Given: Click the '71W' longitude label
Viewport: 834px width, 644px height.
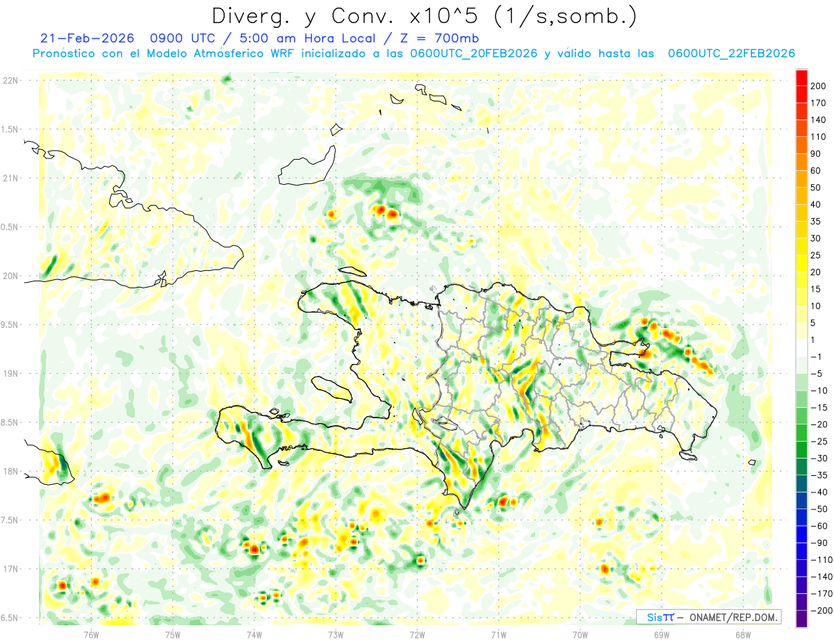Looking at the screenshot, I should [x=498, y=634].
